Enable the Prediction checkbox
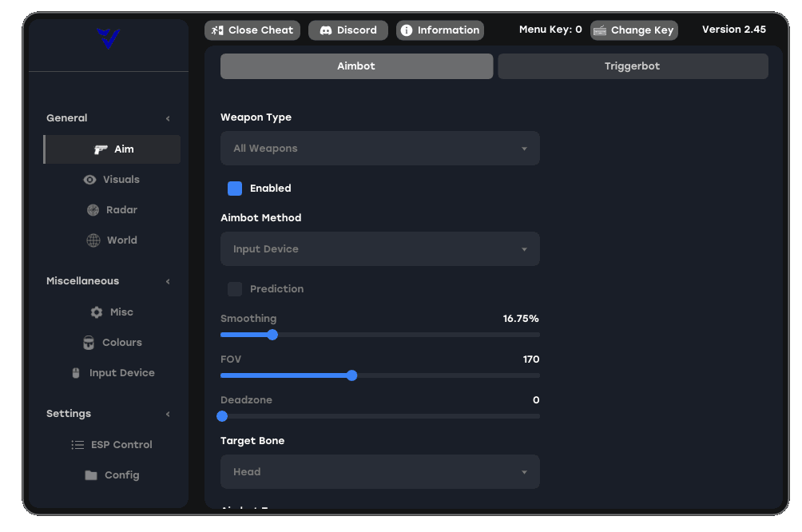 [x=235, y=289]
